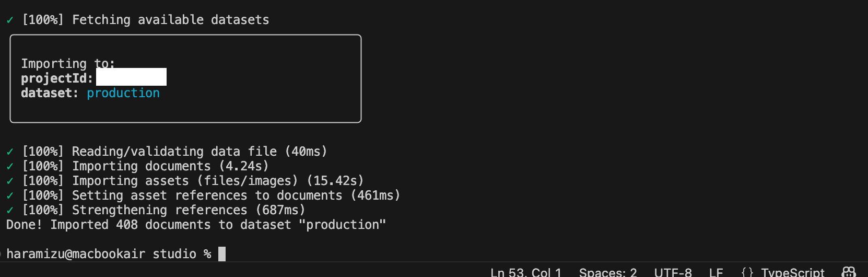This screenshot has height=277, width=868.
Task: Click the Importing to: label
Action: click(x=68, y=64)
